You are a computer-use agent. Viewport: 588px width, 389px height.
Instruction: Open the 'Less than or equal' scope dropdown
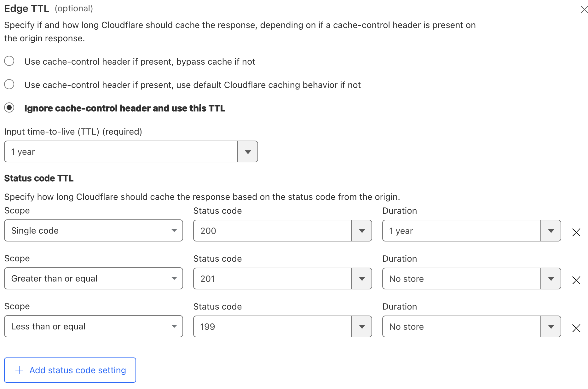[93, 327]
